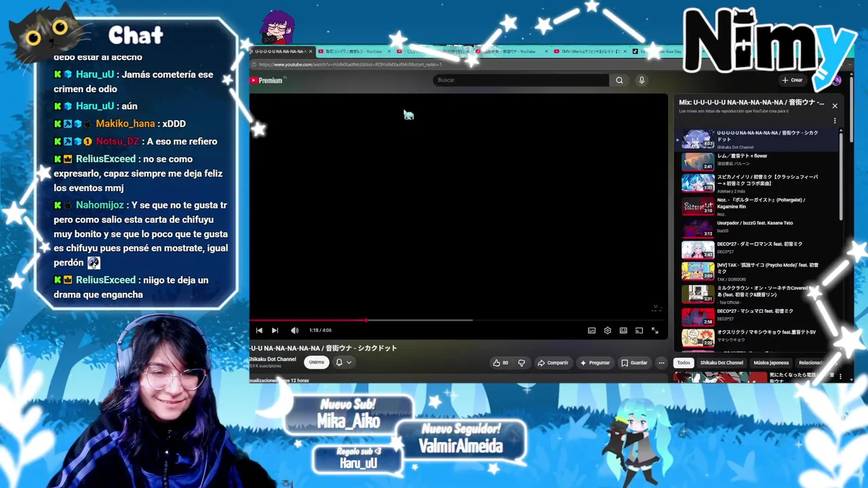Dislike the video

(x=521, y=363)
